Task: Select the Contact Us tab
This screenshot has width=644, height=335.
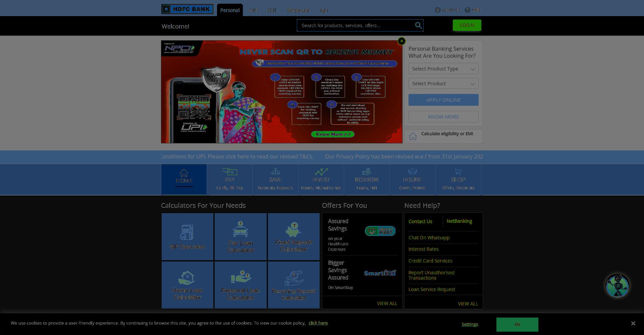Action: coord(420,222)
